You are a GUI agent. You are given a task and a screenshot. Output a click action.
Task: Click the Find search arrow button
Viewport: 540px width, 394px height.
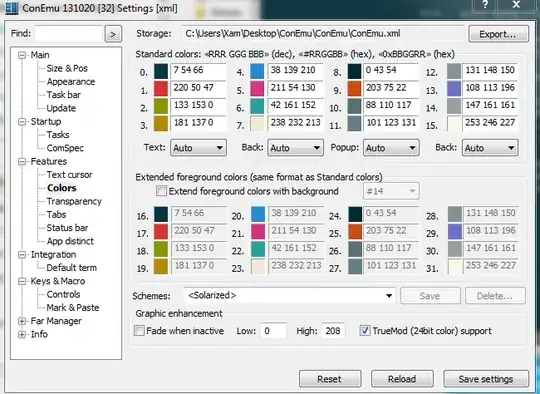(113, 34)
